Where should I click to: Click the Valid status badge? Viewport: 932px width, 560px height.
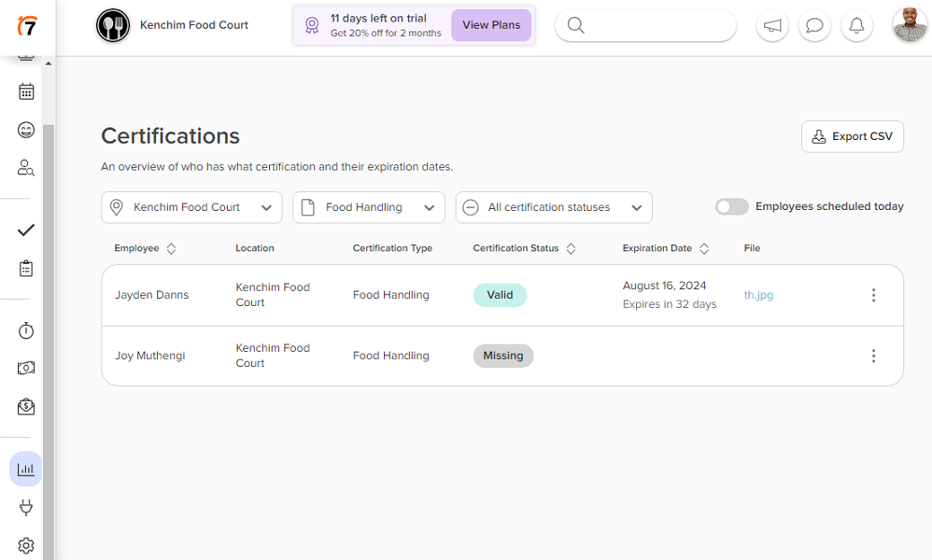500,295
